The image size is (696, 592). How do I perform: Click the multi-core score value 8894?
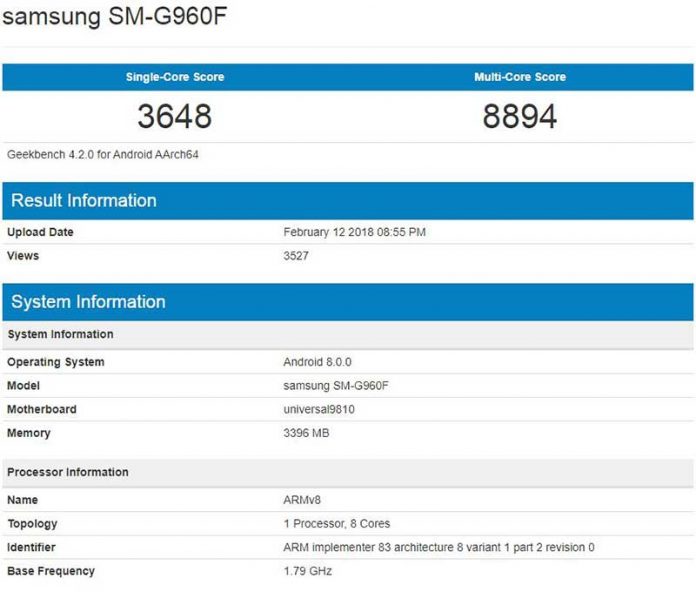click(519, 116)
